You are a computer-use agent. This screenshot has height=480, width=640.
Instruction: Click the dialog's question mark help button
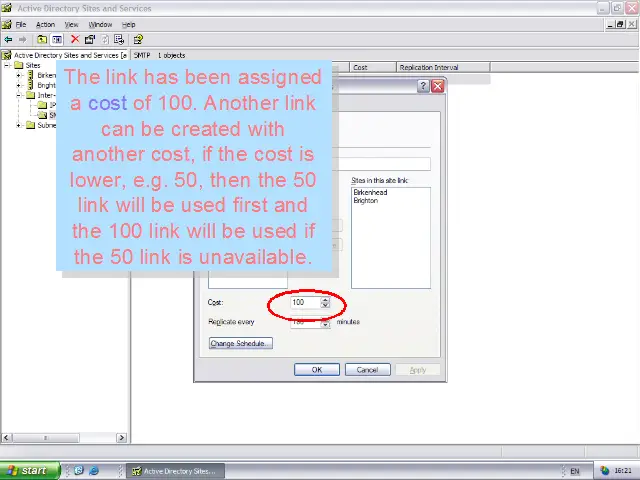point(423,87)
